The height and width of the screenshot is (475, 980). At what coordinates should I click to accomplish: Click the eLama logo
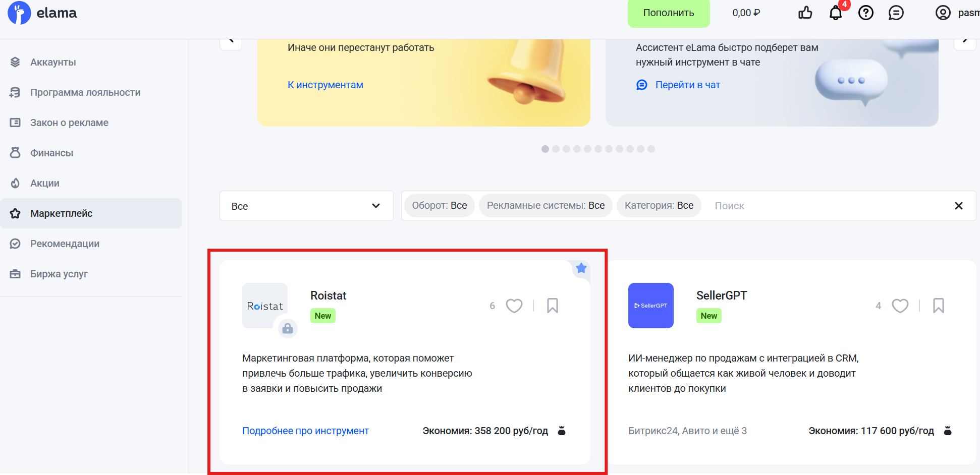coord(43,13)
